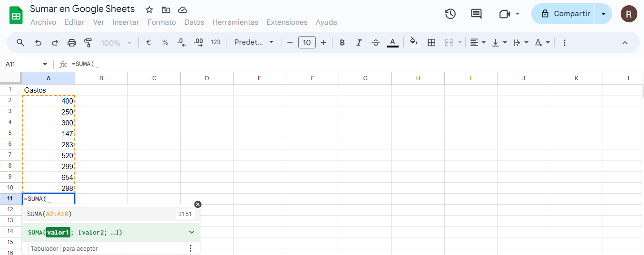Start a video call with camera icon
Screen dimensions: 644x255
pyautogui.click(x=505, y=14)
